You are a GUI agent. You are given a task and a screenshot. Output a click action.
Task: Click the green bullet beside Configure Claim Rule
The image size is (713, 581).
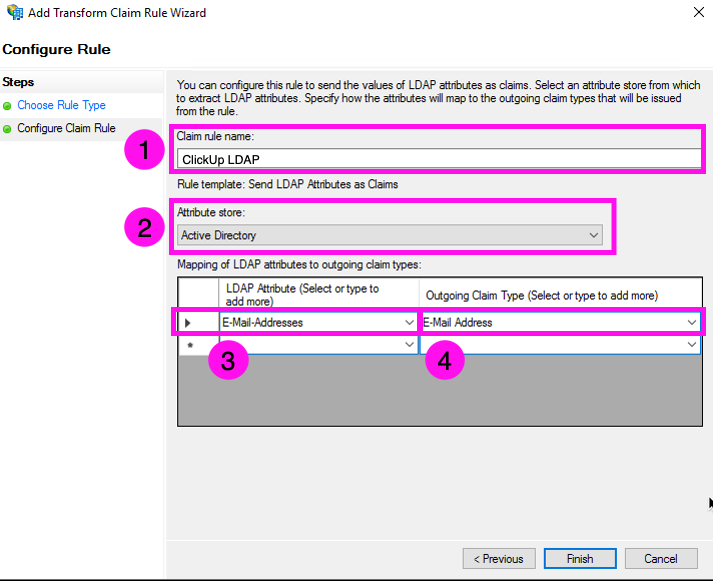click(8, 129)
